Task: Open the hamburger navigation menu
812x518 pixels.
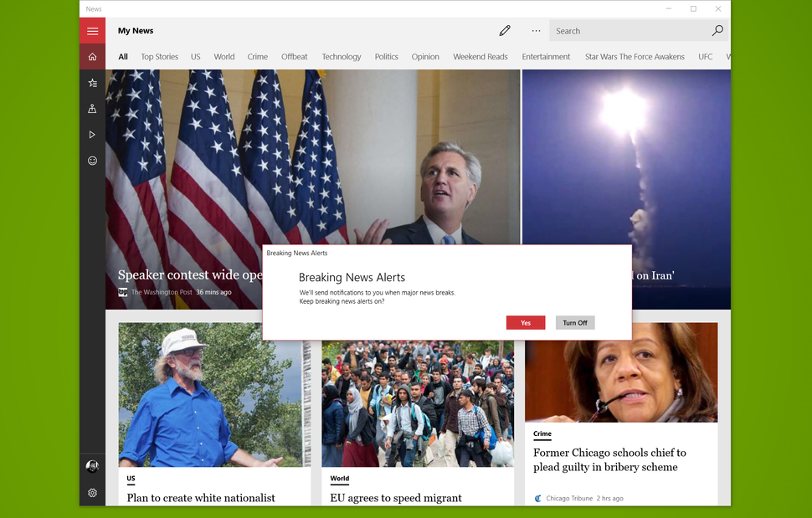Action: 92,30
